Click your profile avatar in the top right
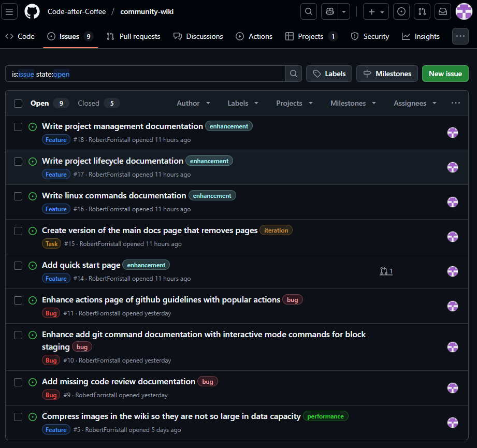This screenshot has height=448, width=477. [x=464, y=11]
